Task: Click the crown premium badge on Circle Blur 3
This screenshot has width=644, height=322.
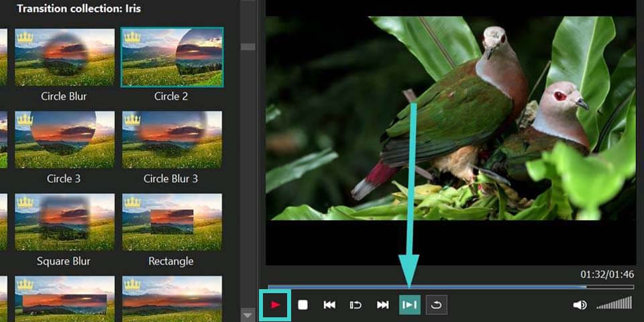Action: coord(132,119)
